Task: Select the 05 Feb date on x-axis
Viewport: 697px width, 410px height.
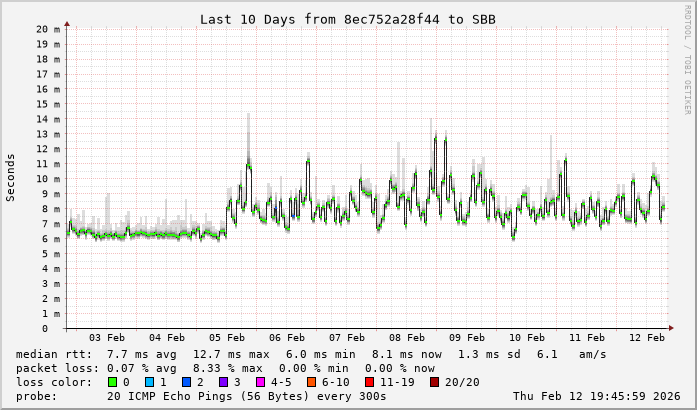Action: (227, 338)
